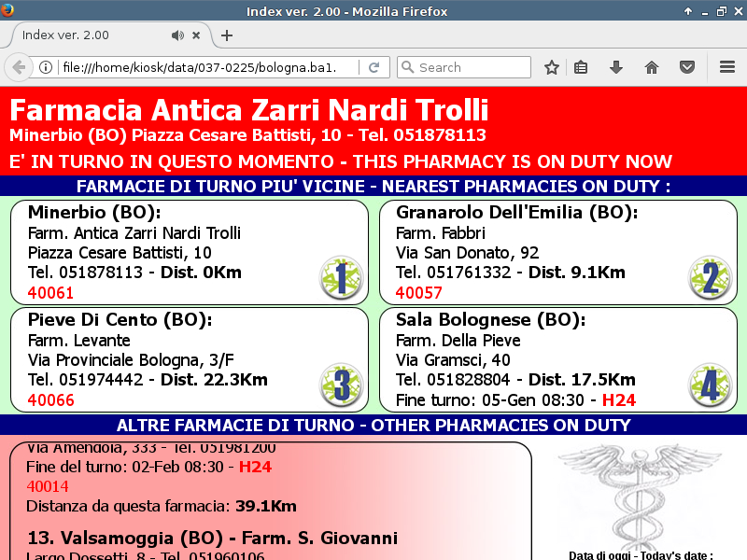The height and width of the screenshot is (560, 747).
Task: Reload the page with the refresh button
Action: [373, 67]
